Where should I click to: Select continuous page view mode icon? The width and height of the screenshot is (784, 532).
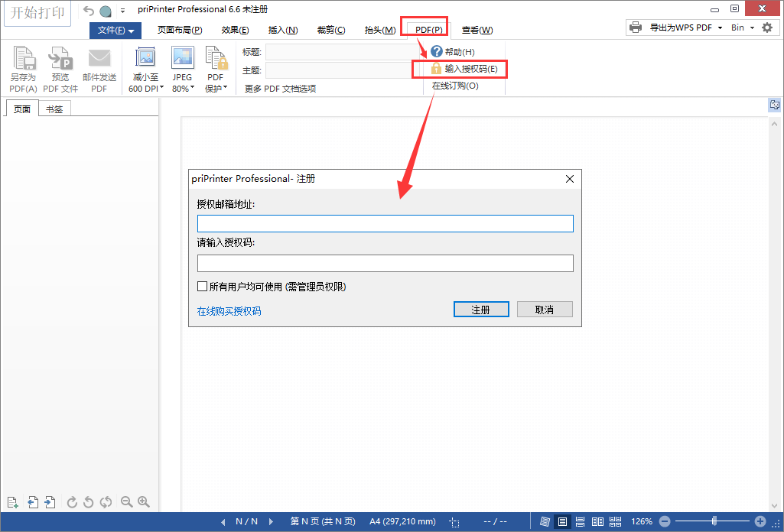click(x=580, y=522)
